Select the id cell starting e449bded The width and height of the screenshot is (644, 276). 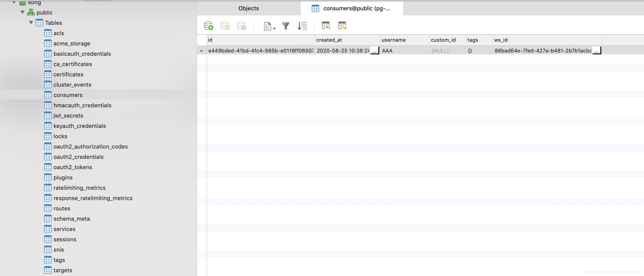coord(261,51)
